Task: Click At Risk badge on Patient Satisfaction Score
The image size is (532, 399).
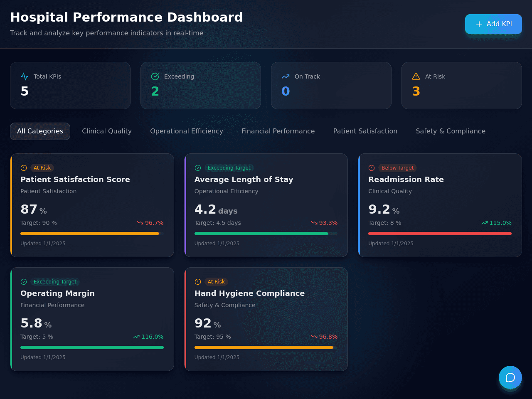Action: [42, 168]
